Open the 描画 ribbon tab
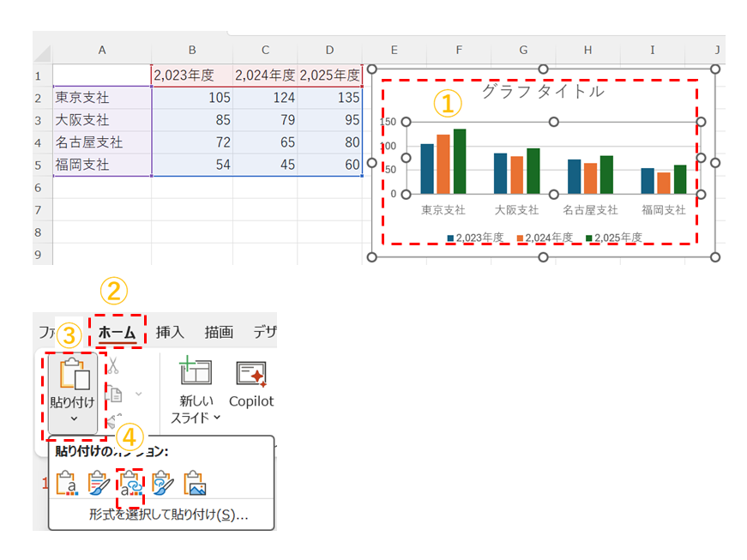 click(x=219, y=333)
